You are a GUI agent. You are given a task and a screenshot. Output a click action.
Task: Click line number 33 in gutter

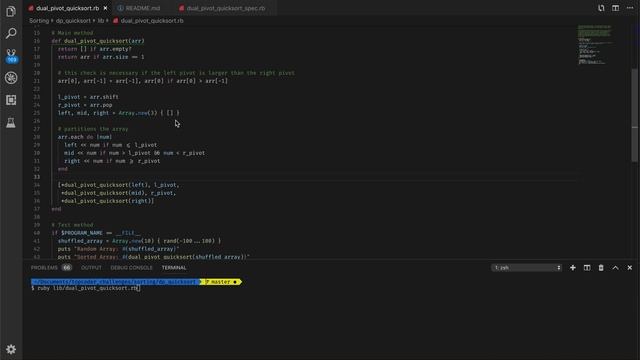coord(37,177)
